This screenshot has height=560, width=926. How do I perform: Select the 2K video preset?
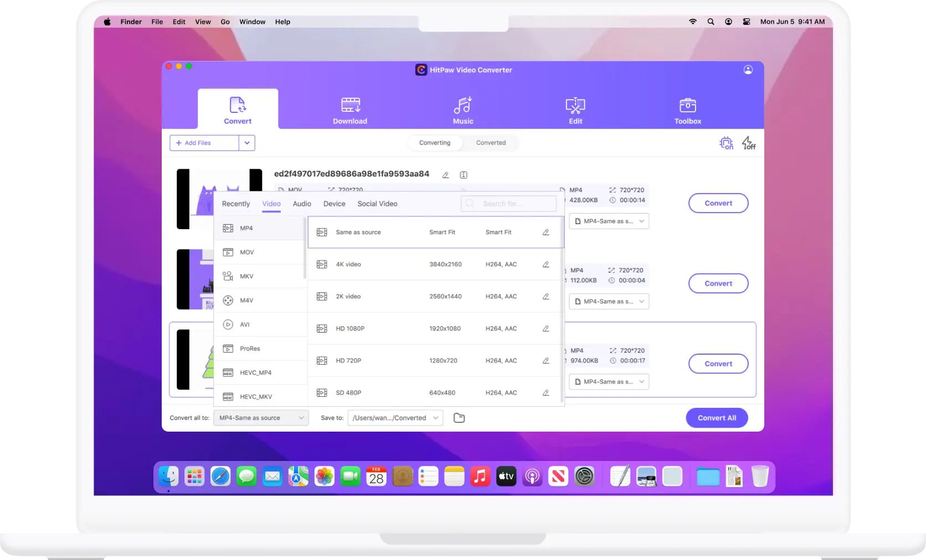click(435, 297)
